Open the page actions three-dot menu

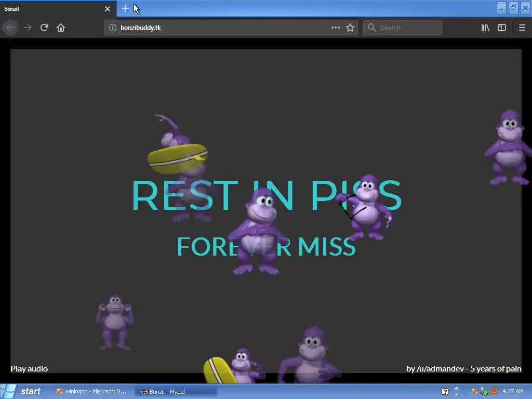pyautogui.click(x=336, y=28)
